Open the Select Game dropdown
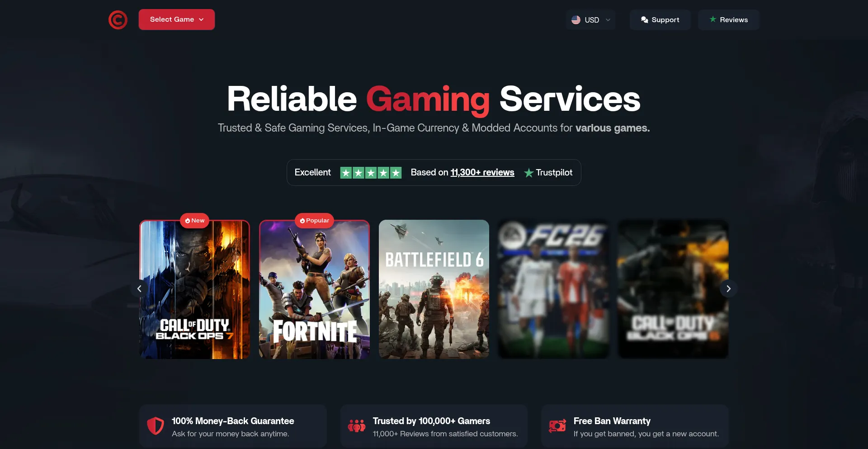Viewport: 868px width, 449px height. (x=177, y=19)
